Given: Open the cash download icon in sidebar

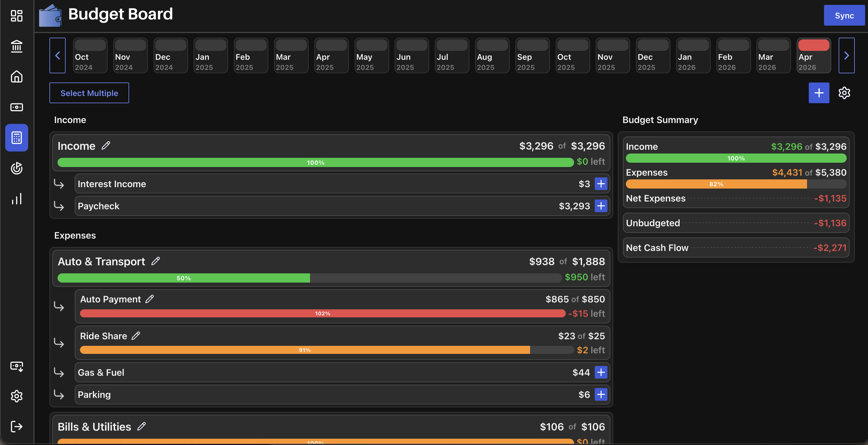Looking at the screenshot, I should coord(16,366).
